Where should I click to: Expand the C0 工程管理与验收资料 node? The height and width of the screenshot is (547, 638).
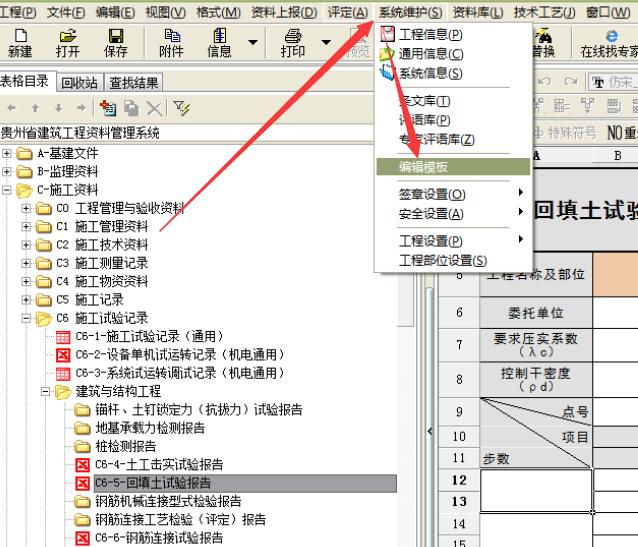coord(26,208)
